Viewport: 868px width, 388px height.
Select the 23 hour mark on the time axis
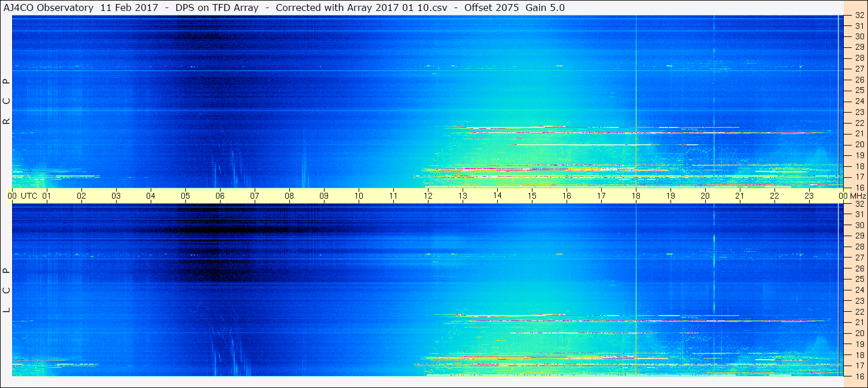(809, 196)
